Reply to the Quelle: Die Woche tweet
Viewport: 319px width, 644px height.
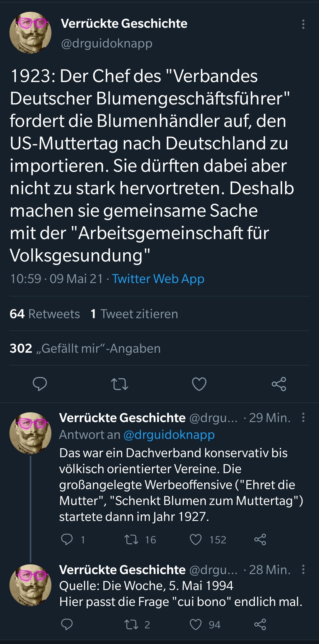[67, 625]
